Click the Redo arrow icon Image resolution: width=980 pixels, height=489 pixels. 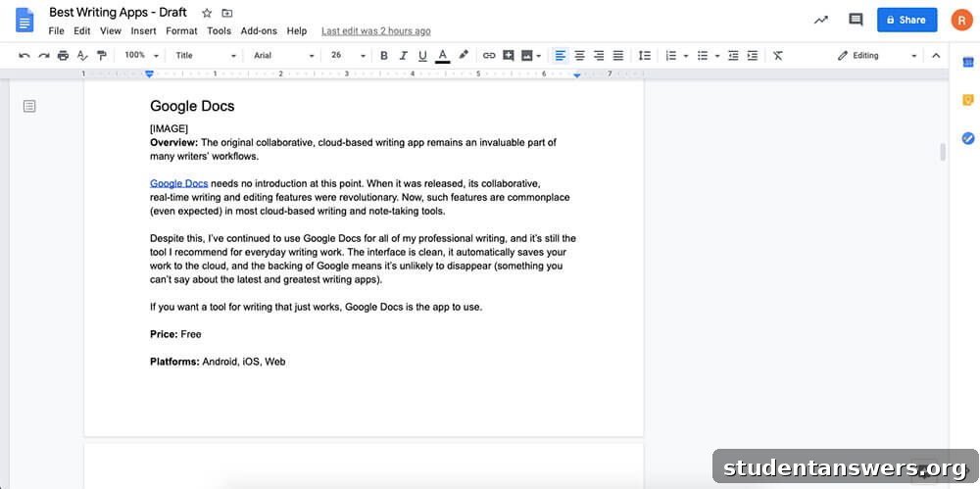[x=44, y=56]
